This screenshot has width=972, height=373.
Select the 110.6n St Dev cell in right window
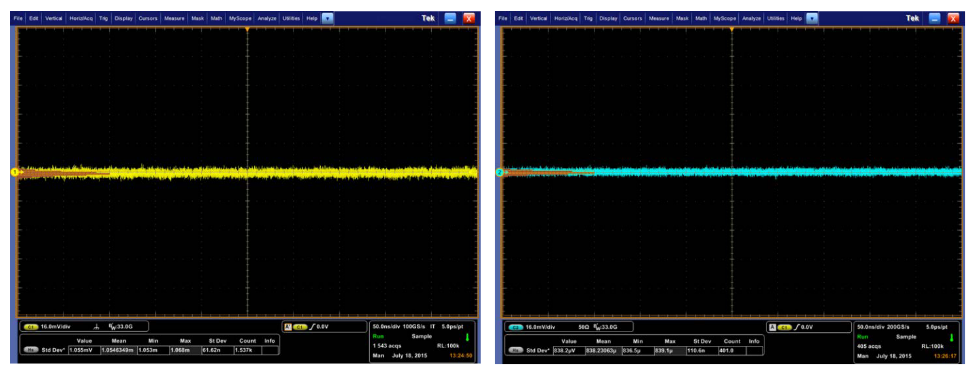pos(702,350)
